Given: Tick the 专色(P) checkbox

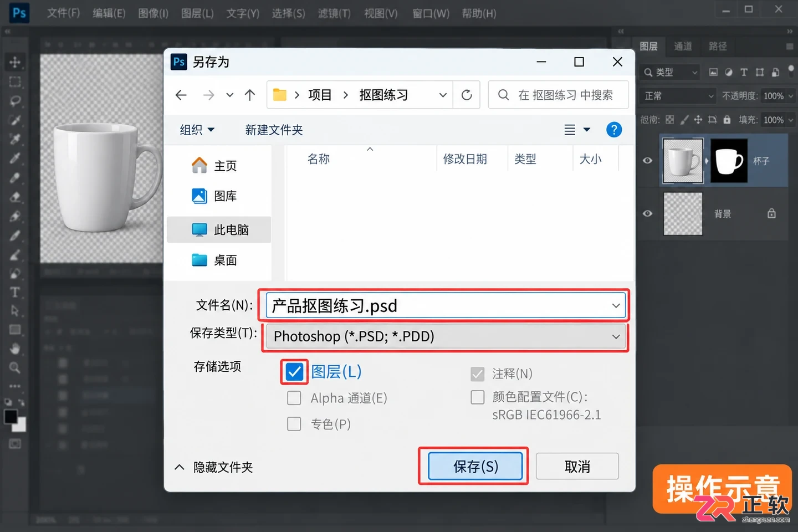Looking at the screenshot, I should 294,424.
